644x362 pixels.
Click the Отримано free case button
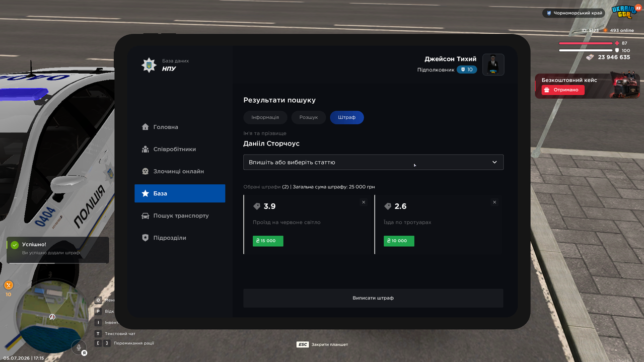coord(563,90)
